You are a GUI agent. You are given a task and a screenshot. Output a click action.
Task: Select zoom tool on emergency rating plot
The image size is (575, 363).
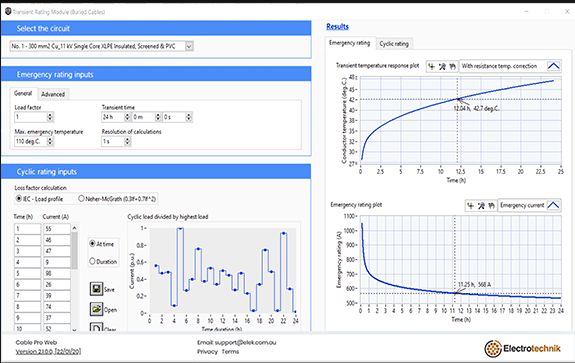click(x=481, y=205)
